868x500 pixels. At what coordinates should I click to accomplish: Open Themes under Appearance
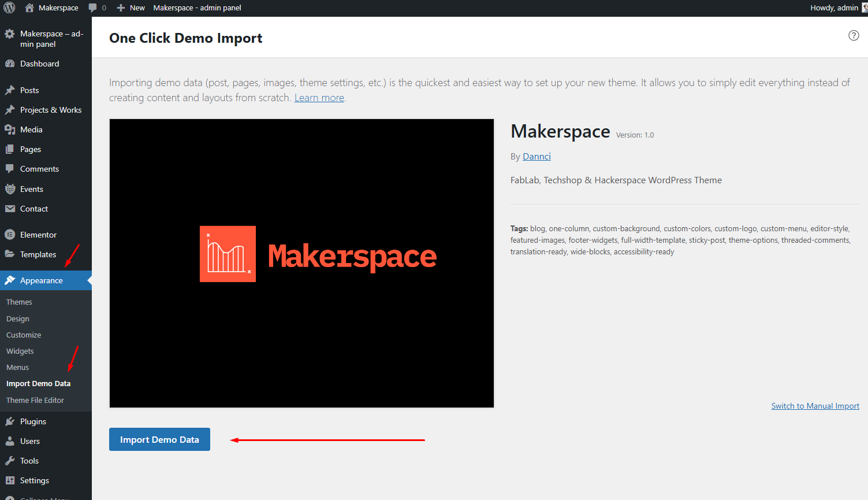[19, 302]
